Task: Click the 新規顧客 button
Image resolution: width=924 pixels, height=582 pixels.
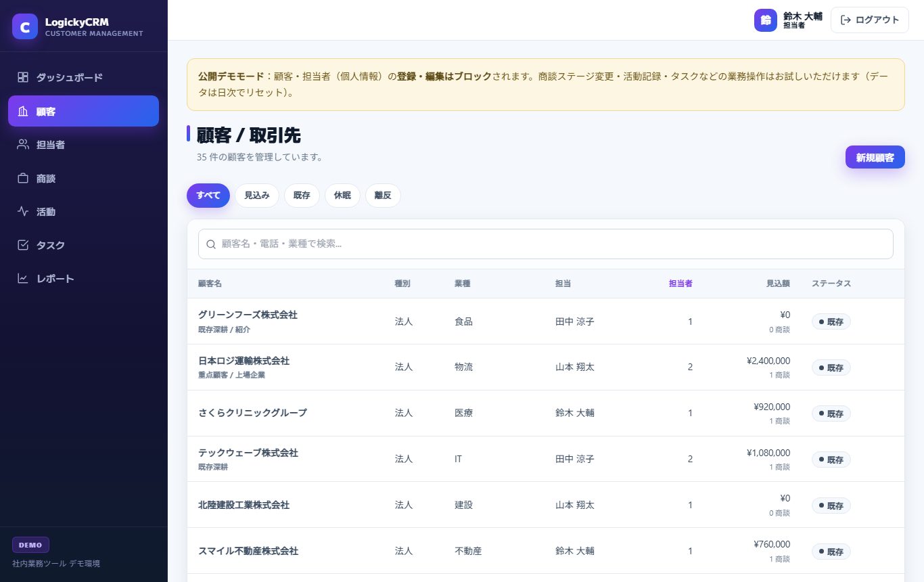Action: click(875, 157)
